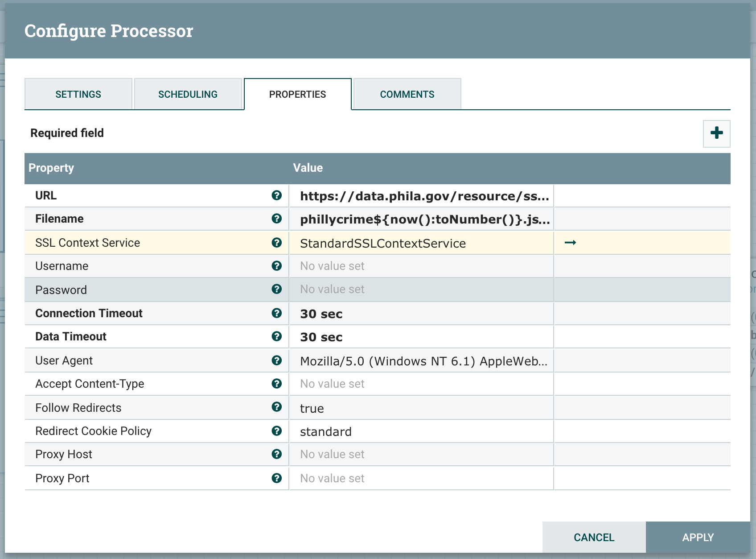Image resolution: width=756 pixels, height=559 pixels.
Task: Open the Comments tab
Action: [x=407, y=94]
